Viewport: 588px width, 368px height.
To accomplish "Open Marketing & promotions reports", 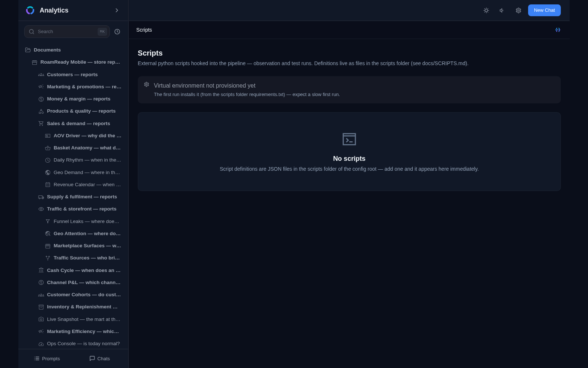I will pyautogui.click(x=73, y=86).
